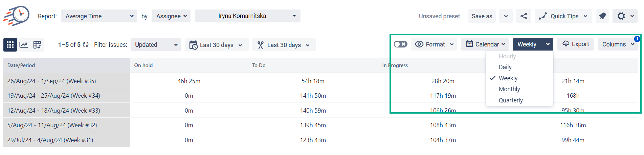Open the pivot table view icon
Screen dimensions: 644x155
point(37,45)
